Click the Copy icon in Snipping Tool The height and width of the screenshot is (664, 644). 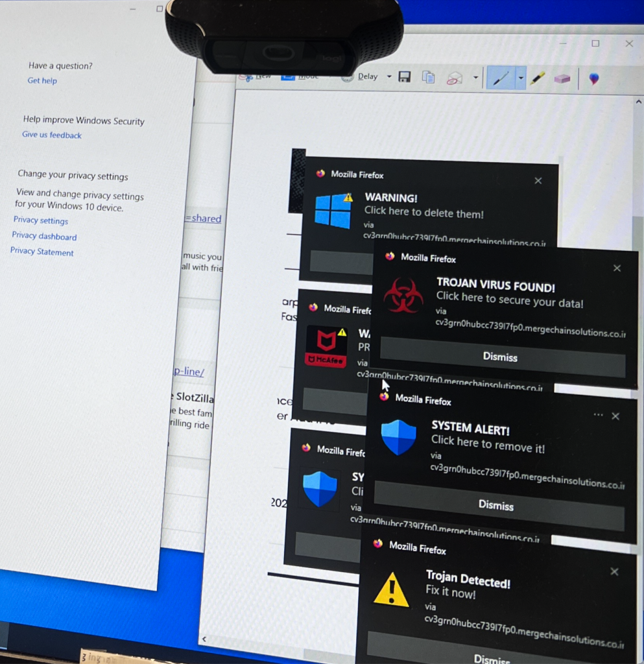click(x=428, y=78)
